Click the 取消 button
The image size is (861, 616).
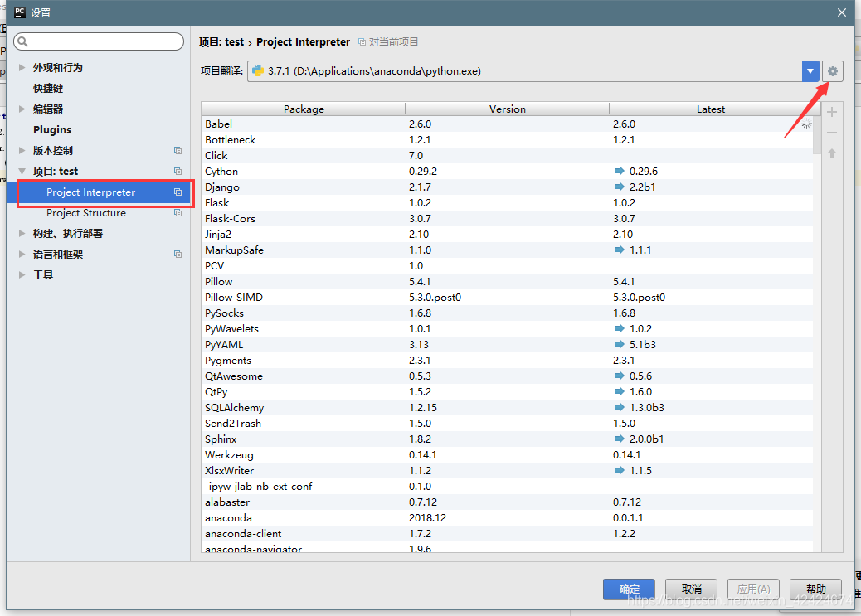(691, 589)
